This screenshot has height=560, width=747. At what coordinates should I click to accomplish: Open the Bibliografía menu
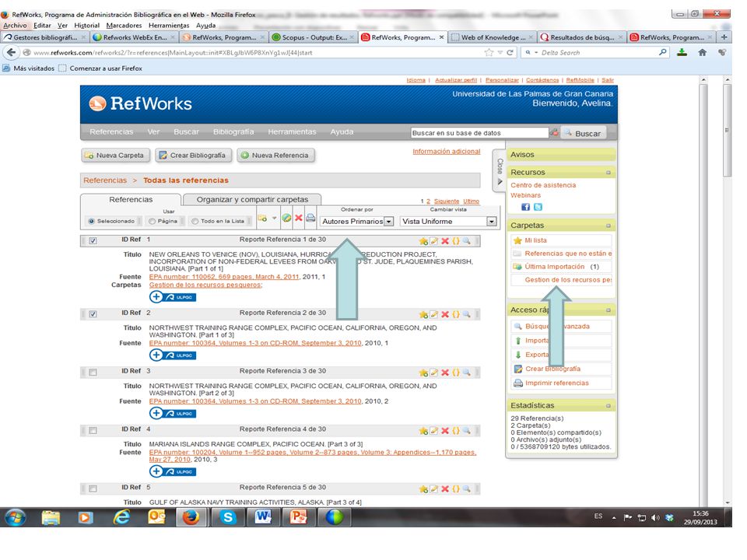[233, 132]
